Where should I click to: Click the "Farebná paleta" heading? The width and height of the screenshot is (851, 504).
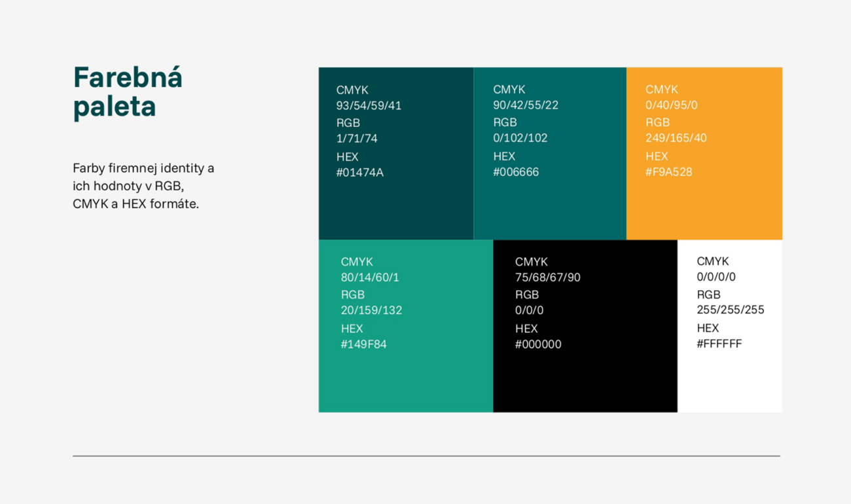coord(128,92)
